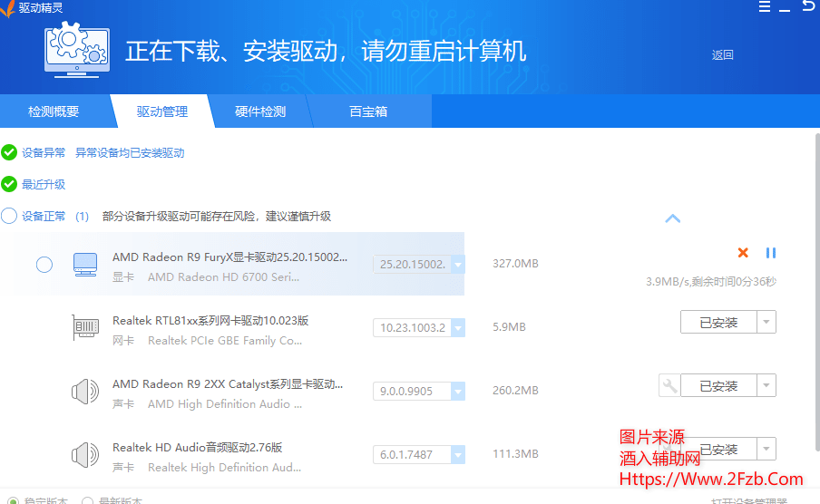Click the monitor icon for 显卡 driver row
The width and height of the screenshot is (820, 504).
point(85,265)
